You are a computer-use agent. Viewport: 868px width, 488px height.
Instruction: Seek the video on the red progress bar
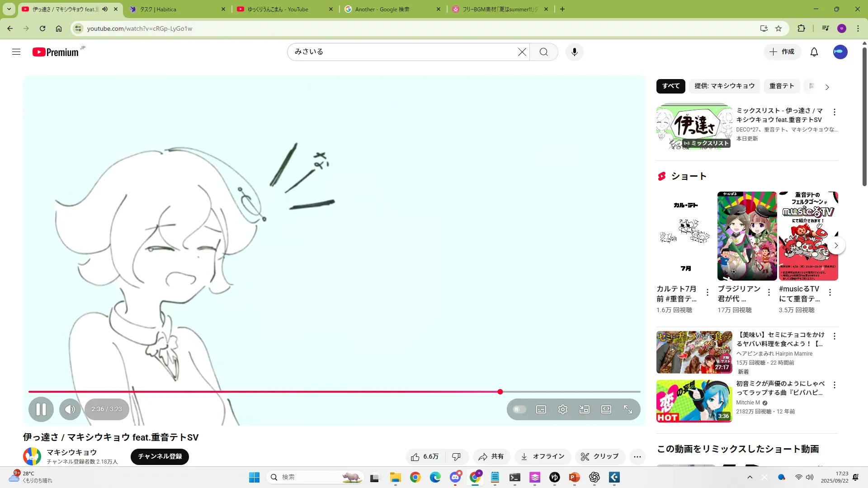point(316,392)
